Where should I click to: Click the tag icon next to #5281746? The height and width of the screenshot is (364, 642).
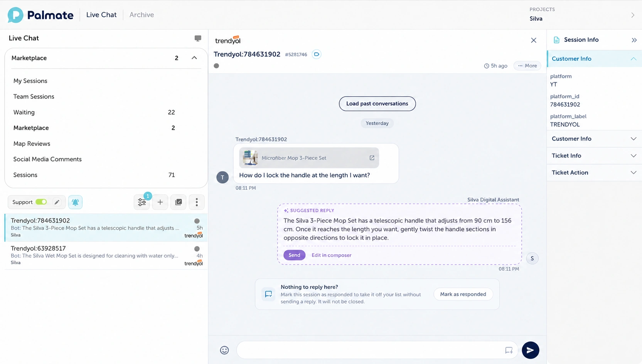tap(317, 54)
